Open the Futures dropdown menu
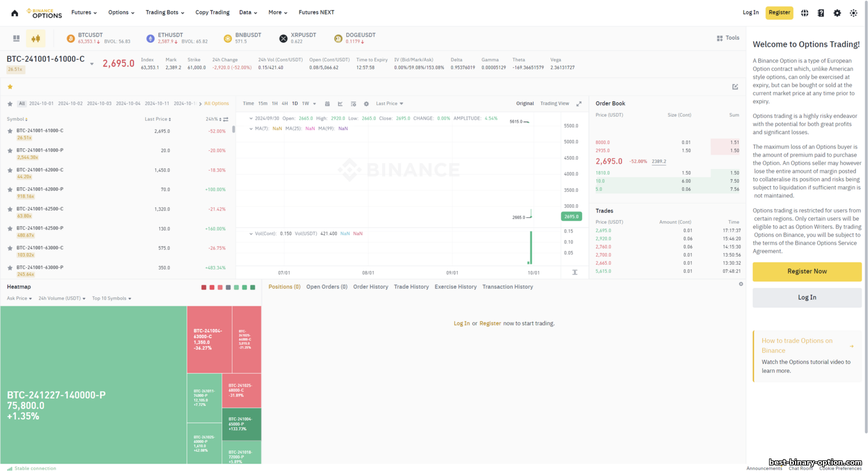Viewport: 868px width, 473px height. pyautogui.click(x=84, y=12)
